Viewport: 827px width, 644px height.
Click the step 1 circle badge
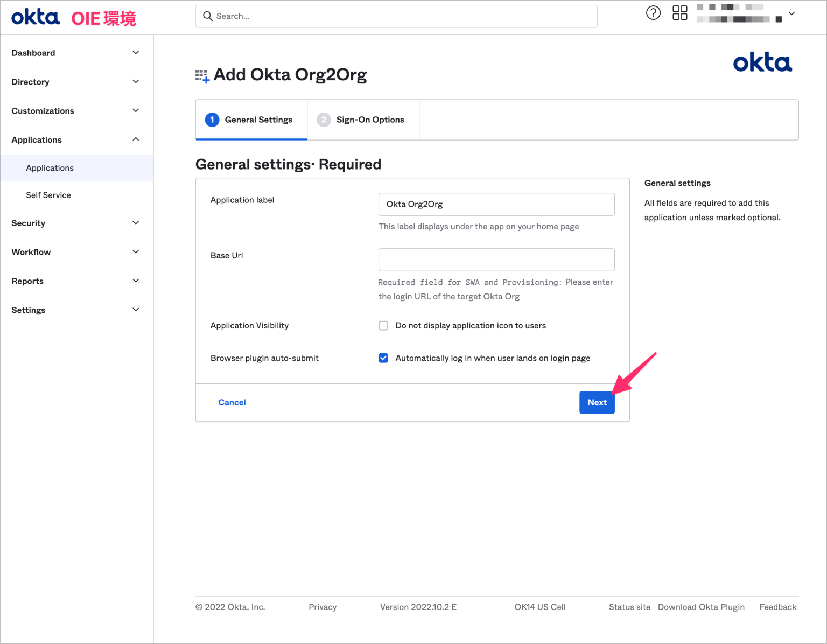click(212, 120)
